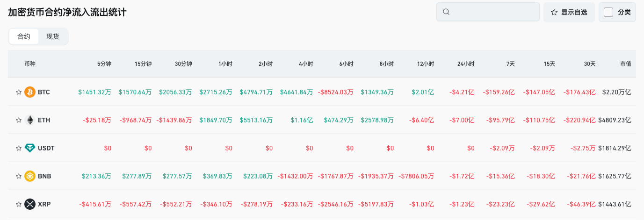Image resolution: width=644 pixels, height=220 pixels.
Task: Click the XRP coin icon
Action: coord(30,204)
